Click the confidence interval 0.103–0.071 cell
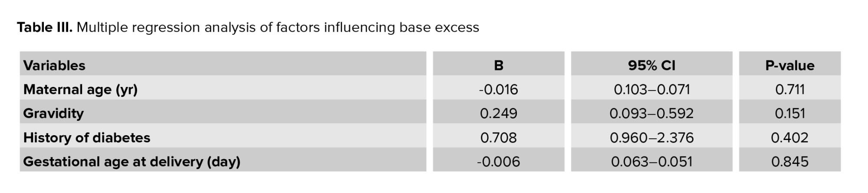The width and height of the screenshot is (868, 193). (x=651, y=90)
